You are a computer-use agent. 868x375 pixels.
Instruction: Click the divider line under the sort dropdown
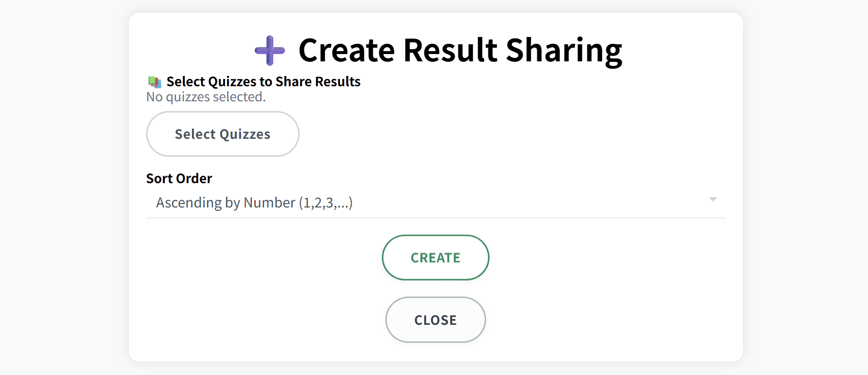(435, 218)
